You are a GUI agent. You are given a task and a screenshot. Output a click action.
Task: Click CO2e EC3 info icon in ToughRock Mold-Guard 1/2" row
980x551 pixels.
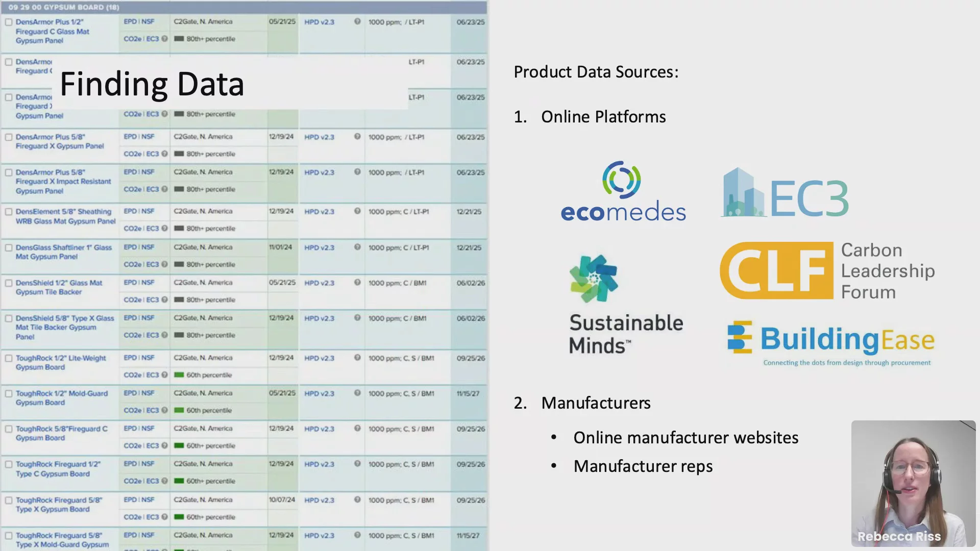(164, 410)
